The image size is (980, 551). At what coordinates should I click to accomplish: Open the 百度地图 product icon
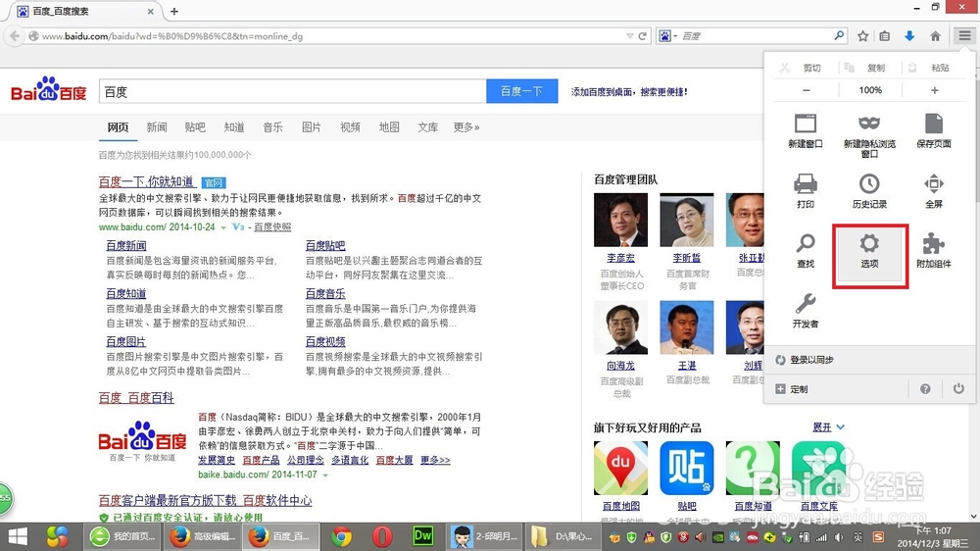coord(620,468)
